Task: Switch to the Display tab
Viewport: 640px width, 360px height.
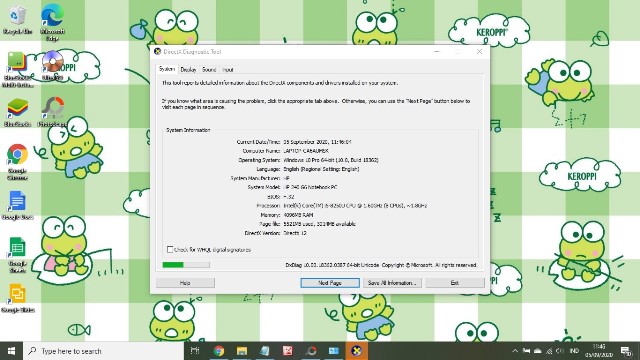Action: (x=188, y=70)
